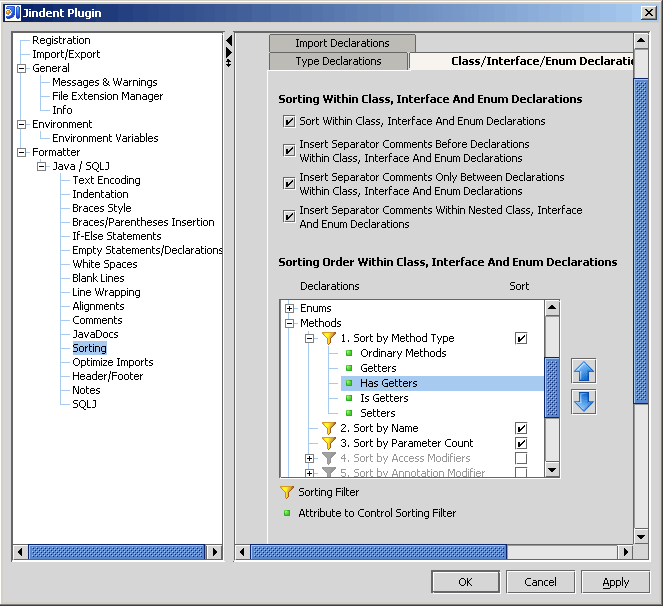Click the Sort by Method Type funnel icon
The height and width of the screenshot is (606, 663).
pos(328,339)
